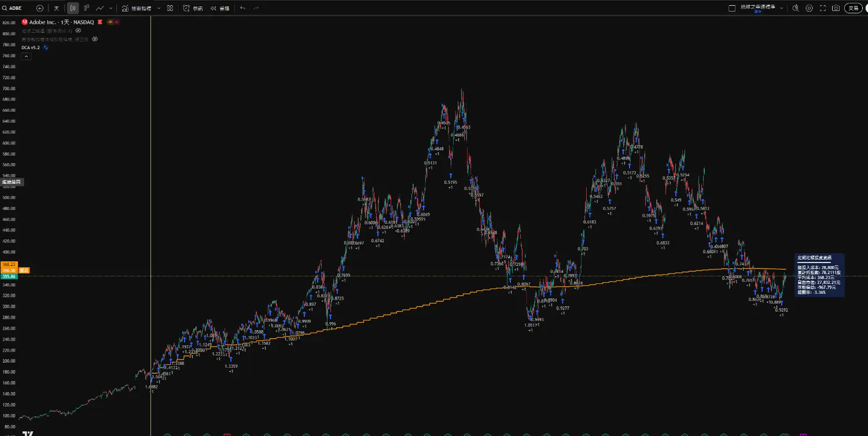The width and height of the screenshot is (868, 436).
Task: Open chart settings hexagon gear icon
Action: point(809,8)
